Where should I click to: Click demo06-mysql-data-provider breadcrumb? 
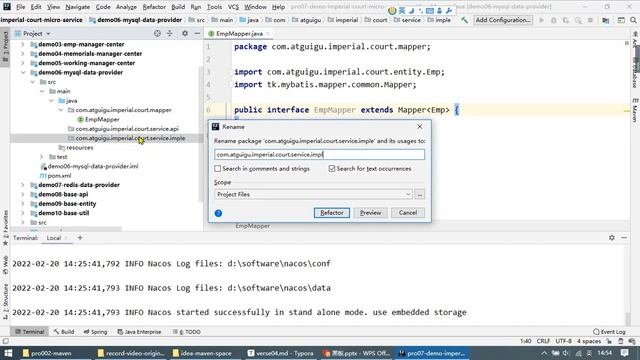(136, 20)
